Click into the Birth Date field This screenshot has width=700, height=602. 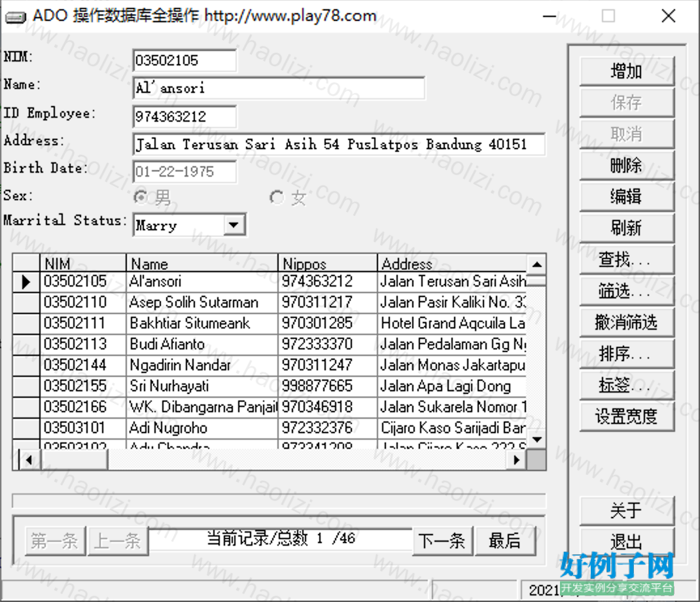click(185, 172)
